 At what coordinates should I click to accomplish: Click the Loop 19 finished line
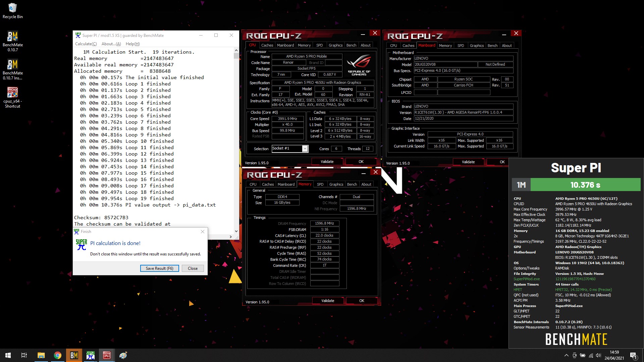click(x=127, y=198)
